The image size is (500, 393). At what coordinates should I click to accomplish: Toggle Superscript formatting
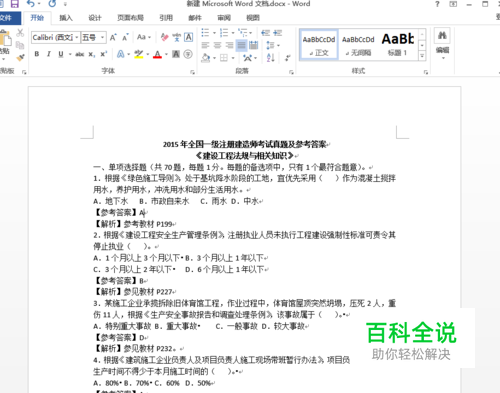(104, 54)
